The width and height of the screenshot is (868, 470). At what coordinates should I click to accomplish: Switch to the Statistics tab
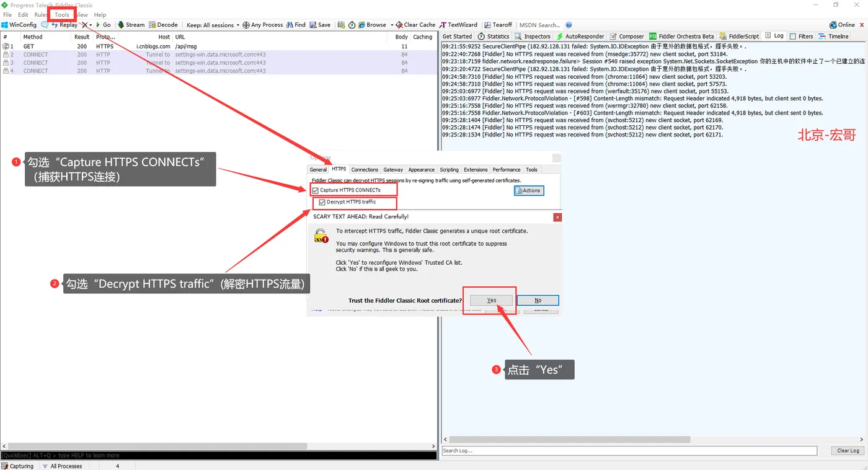click(x=494, y=37)
